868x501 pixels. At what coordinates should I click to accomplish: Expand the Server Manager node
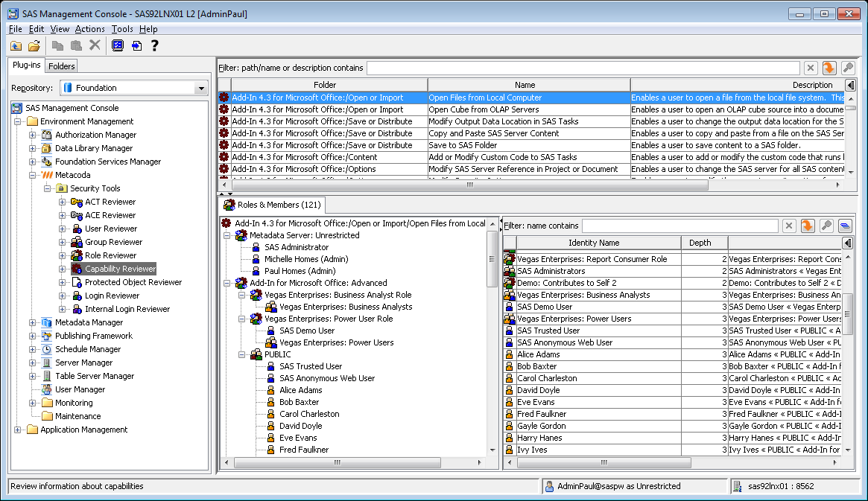(32, 363)
